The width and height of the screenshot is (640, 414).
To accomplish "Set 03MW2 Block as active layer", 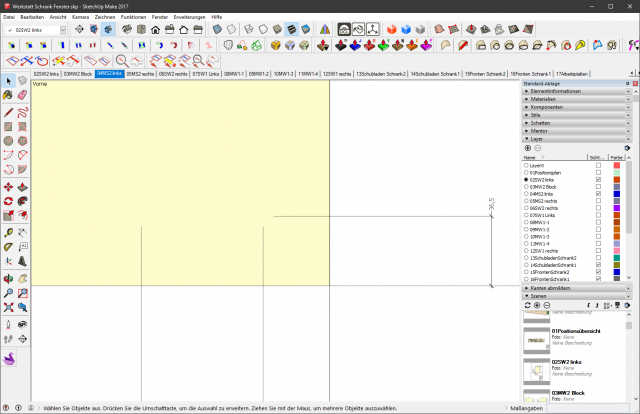I will [527, 186].
